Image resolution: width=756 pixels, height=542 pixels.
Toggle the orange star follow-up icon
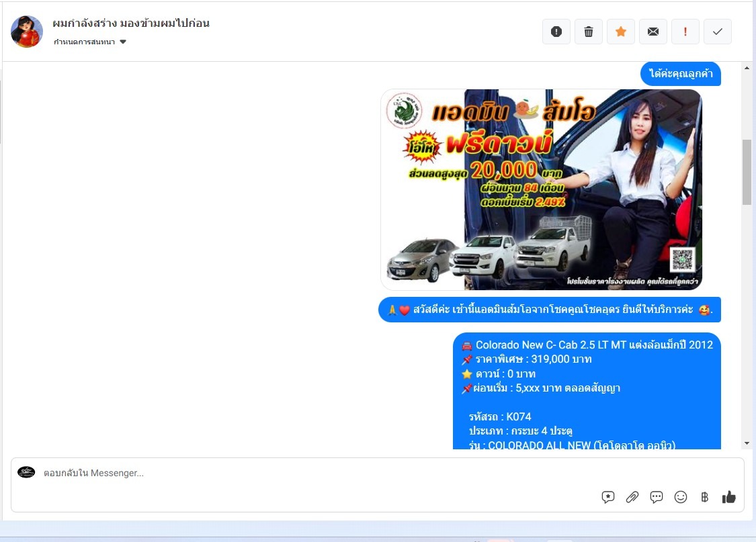click(x=620, y=32)
